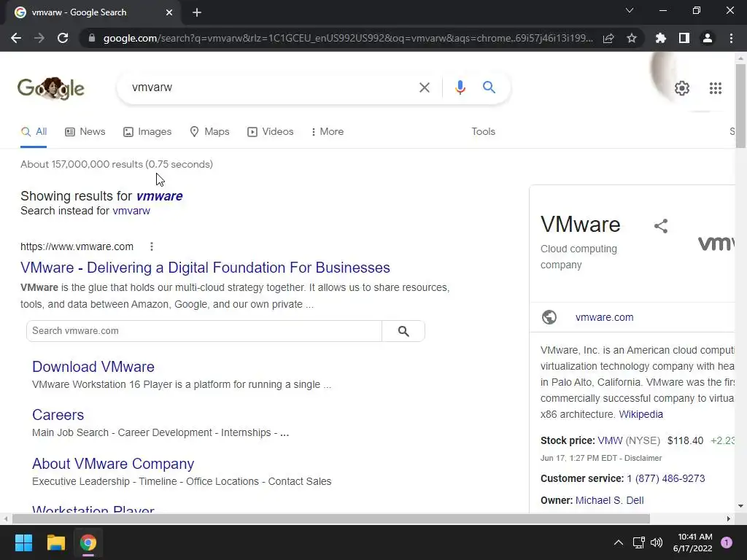Go back to the previous page
This screenshot has height=560, width=747.
(x=16, y=38)
